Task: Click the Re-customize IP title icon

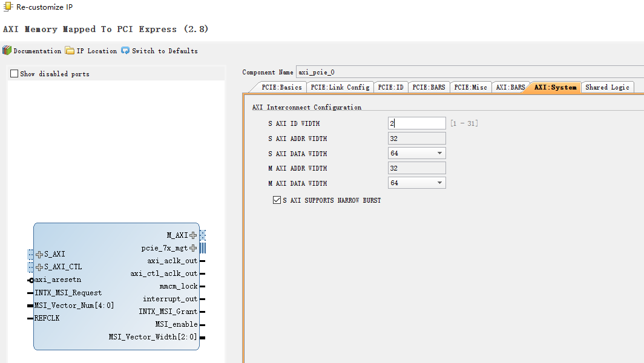Action: pyautogui.click(x=7, y=7)
